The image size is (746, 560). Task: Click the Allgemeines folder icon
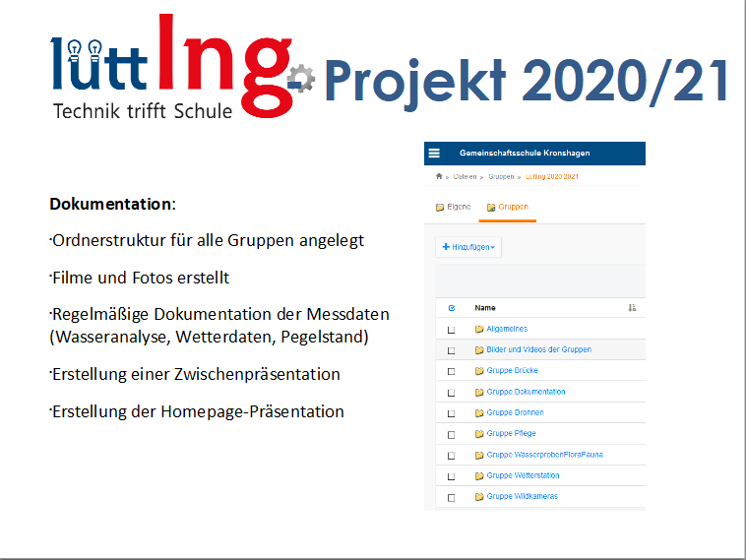[479, 329]
